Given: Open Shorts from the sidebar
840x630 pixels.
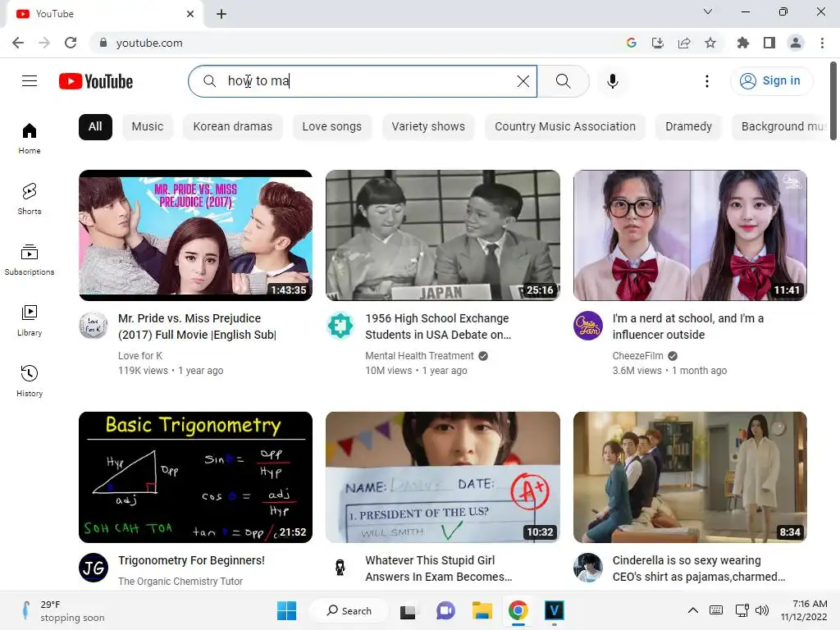Looking at the screenshot, I should click(x=30, y=199).
